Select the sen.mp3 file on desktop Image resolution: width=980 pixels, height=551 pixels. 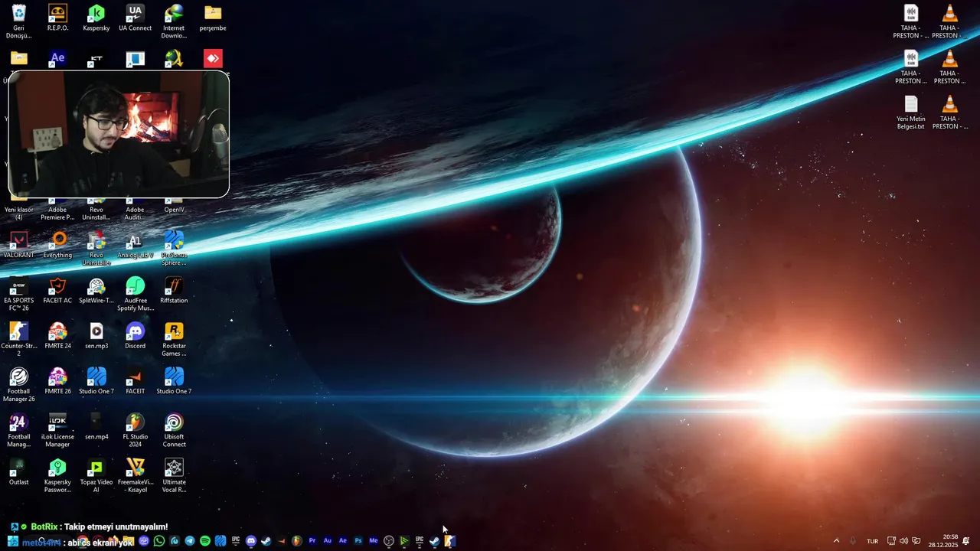pos(96,336)
